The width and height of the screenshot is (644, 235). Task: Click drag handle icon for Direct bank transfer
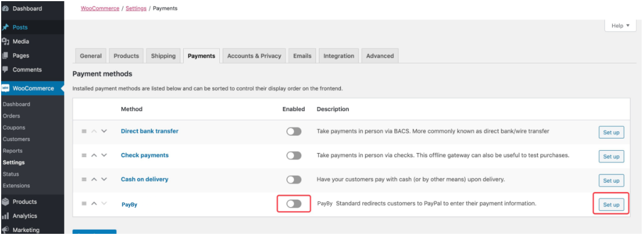84,131
